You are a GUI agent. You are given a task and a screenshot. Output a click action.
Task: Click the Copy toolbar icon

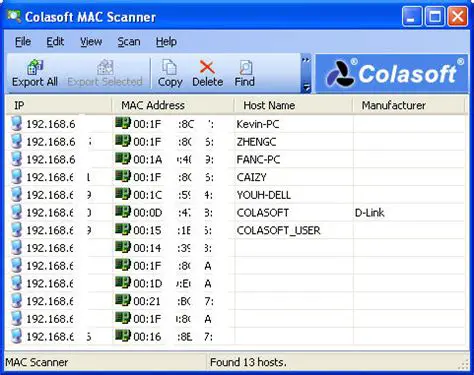pyautogui.click(x=169, y=67)
